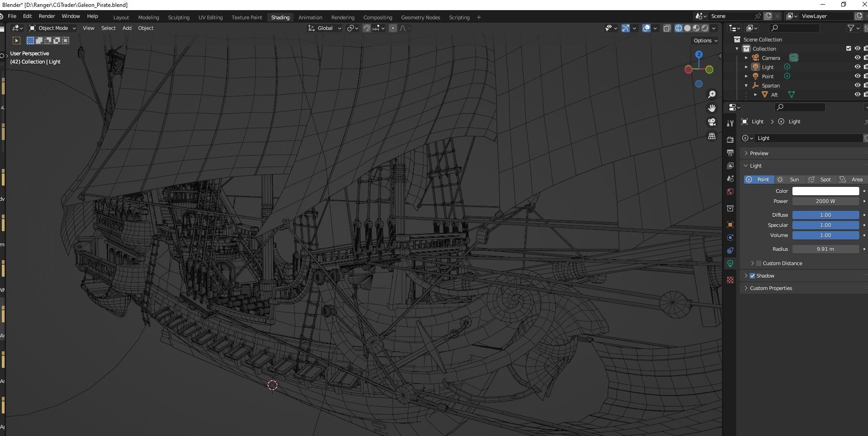
Task: Open the Physics properties tab
Action: (730, 238)
